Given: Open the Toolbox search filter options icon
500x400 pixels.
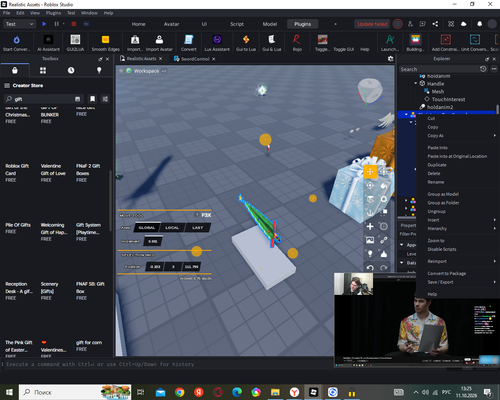Looking at the screenshot, I should coord(105,99).
